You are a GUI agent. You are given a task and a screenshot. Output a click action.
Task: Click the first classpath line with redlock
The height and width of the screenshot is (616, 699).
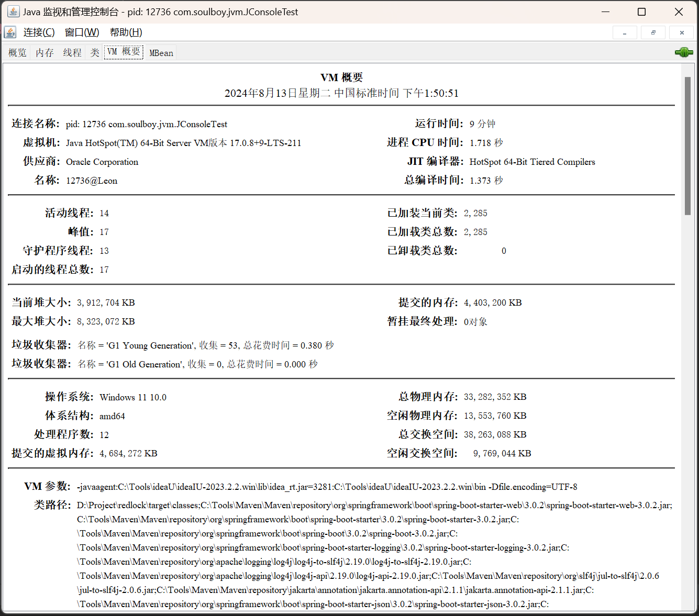(374, 506)
